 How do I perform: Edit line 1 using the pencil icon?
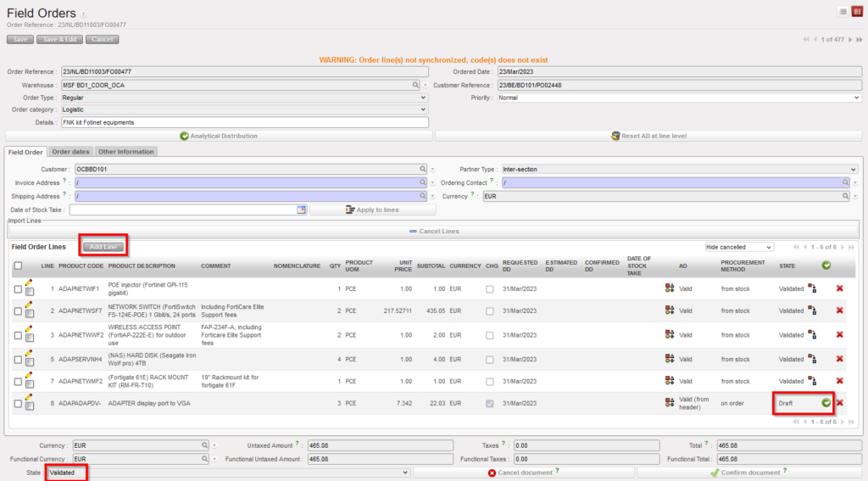pyautogui.click(x=29, y=283)
